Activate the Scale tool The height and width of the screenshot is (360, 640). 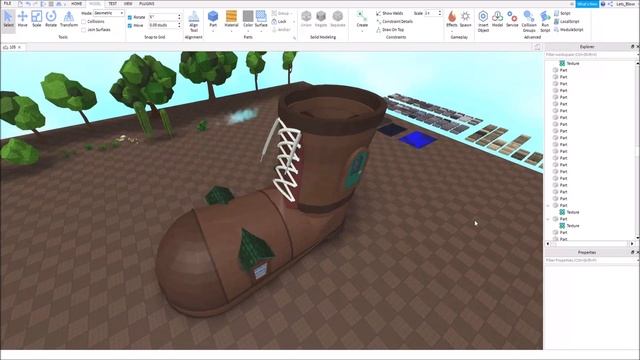[37, 19]
